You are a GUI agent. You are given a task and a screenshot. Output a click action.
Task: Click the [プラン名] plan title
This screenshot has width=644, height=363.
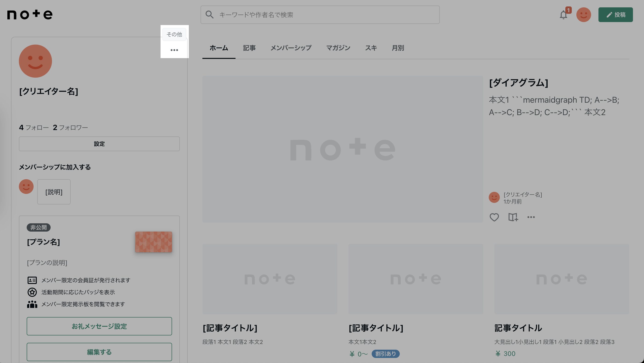pyautogui.click(x=43, y=242)
